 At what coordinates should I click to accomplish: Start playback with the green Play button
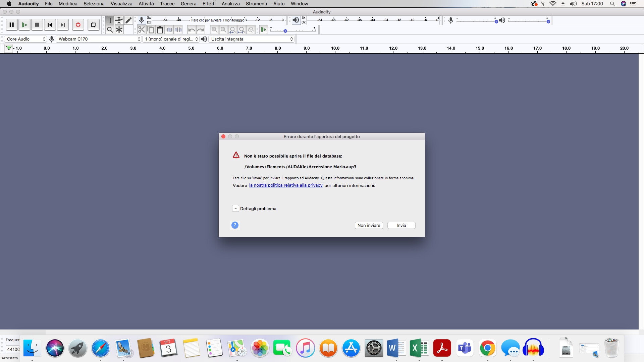[x=24, y=25]
